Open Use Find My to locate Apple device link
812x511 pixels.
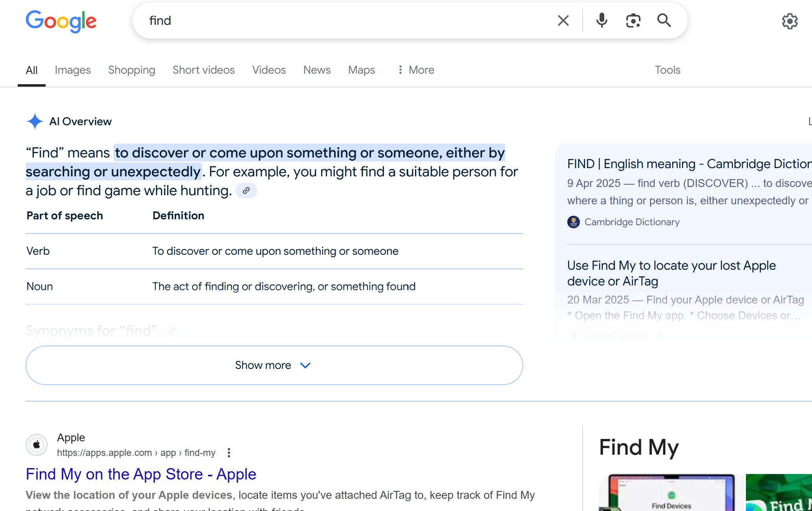pos(671,273)
